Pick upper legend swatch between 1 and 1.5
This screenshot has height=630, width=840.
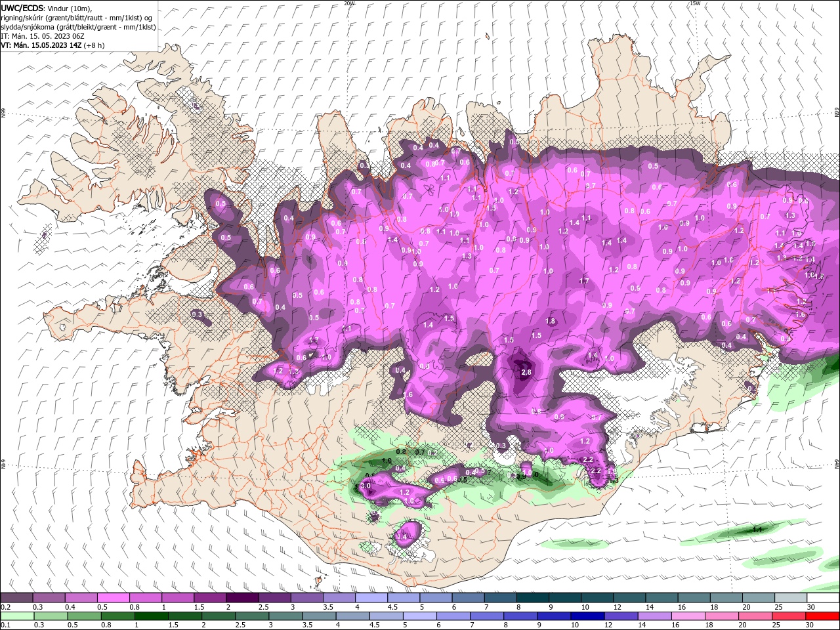pos(178,598)
